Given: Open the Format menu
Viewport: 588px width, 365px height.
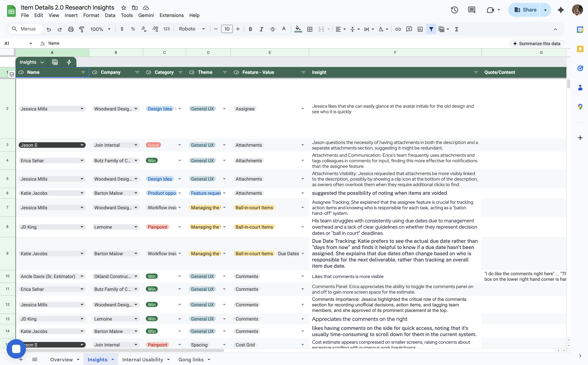Looking at the screenshot, I should [91, 15].
